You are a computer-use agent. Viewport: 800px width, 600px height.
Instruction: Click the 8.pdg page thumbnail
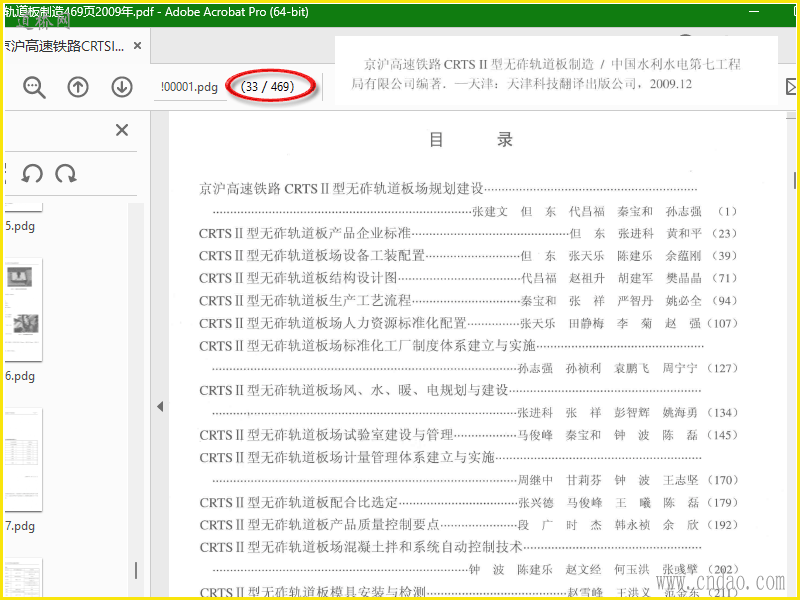click(x=23, y=577)
